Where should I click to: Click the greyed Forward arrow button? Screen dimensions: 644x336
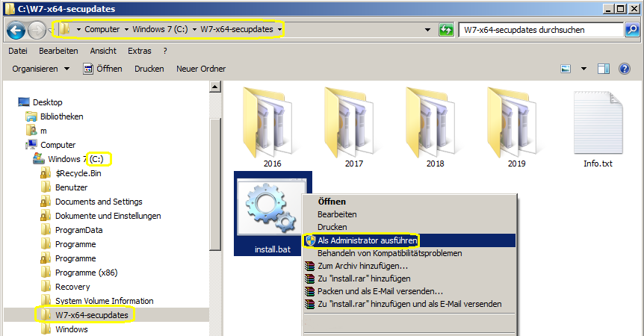pyautogui.click(x=37, y=30)
